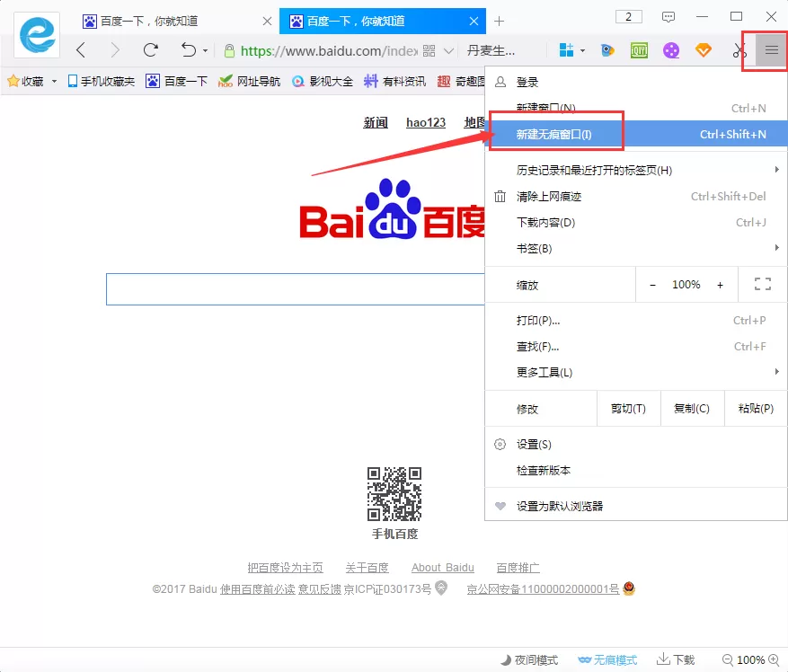Screen dimensions: 788x672
Task: Click the orange diamond extension icon
Action: point(703,50)
